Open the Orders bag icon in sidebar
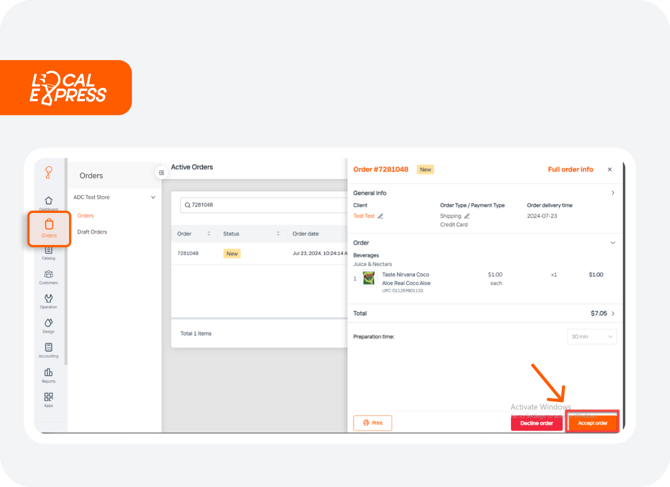670x487 pixels. [x=49, y=224]
